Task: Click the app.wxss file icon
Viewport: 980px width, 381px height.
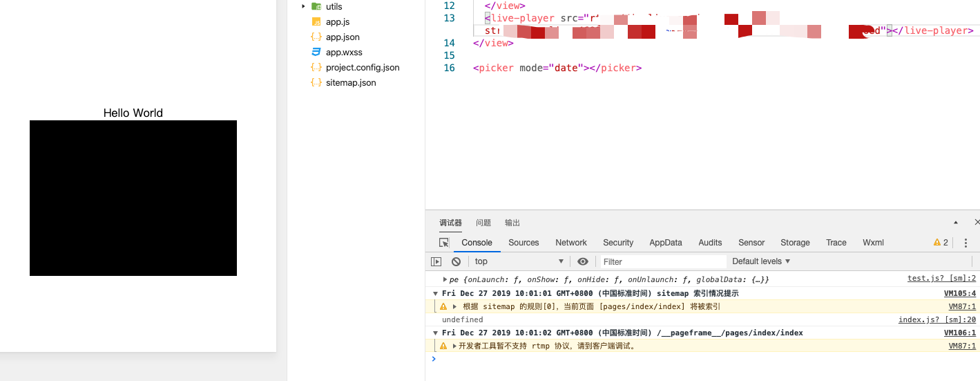Action: [x=316, y=53]
